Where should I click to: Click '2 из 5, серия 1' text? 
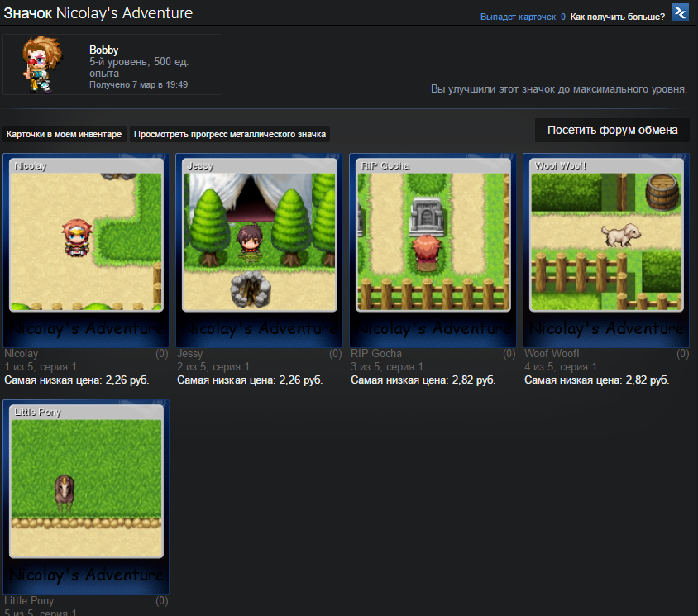[x=213, y=367]
